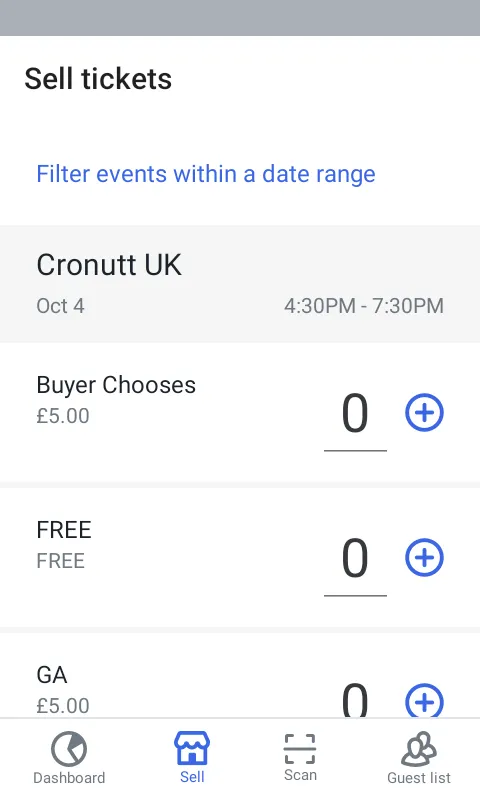Open the Dashboard pie chart icon

pyautogui.click(x=69, y=748)
